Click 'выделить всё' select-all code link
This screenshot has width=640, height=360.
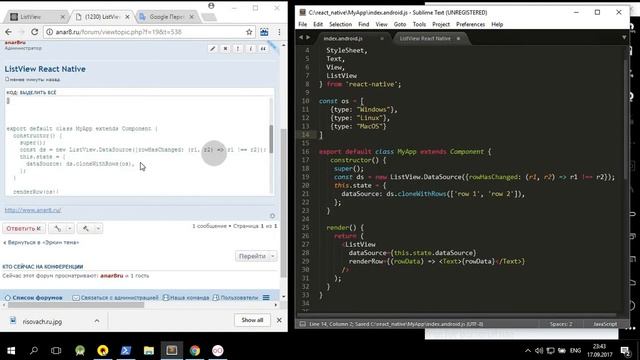[38, 93]
